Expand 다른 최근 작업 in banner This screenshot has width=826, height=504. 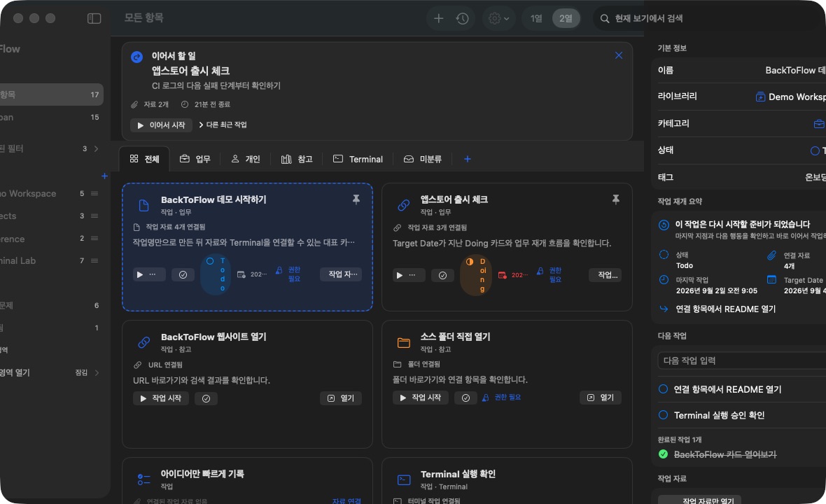[x=223, y=125]
